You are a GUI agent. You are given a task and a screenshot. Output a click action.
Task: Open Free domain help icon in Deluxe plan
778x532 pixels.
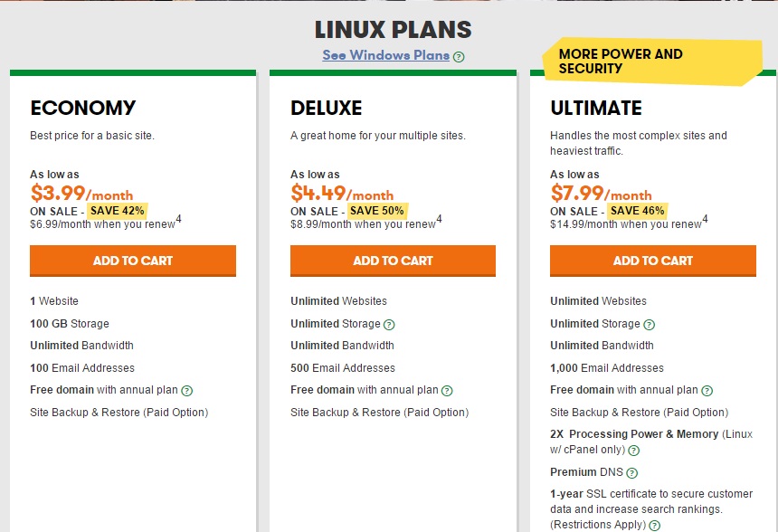tap(447, 391)
